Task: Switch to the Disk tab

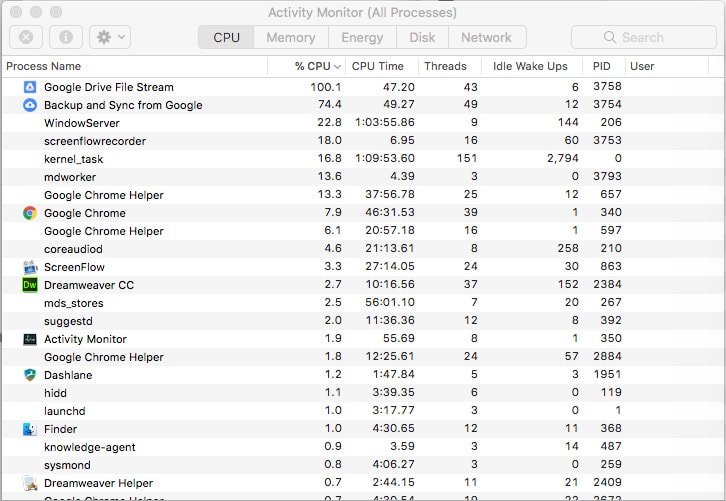Action: (x=422, y=37)
